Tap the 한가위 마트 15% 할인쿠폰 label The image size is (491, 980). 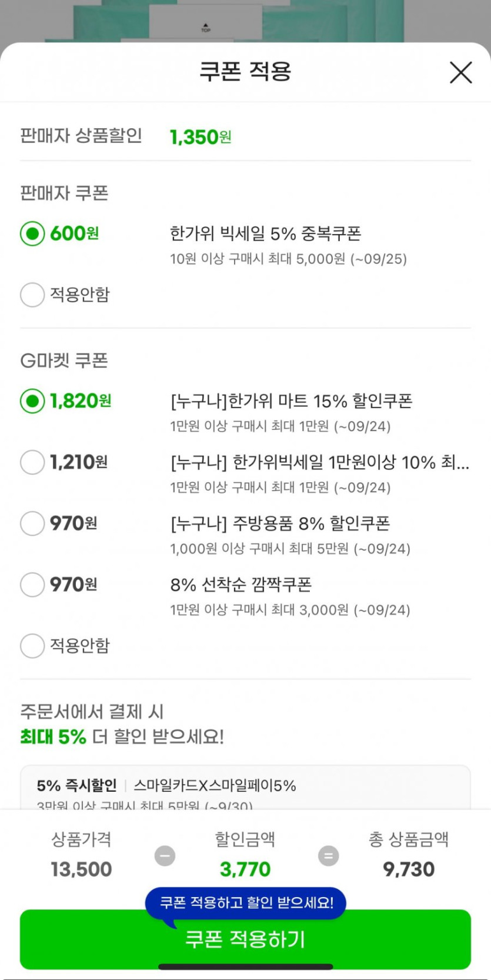(291, 401)
